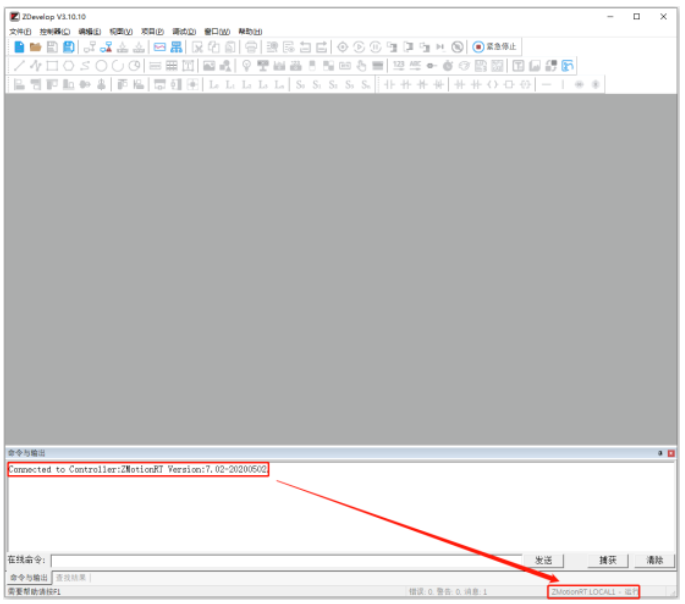
Task: Open the 调试(D) menu
Action: pos(184,31)
